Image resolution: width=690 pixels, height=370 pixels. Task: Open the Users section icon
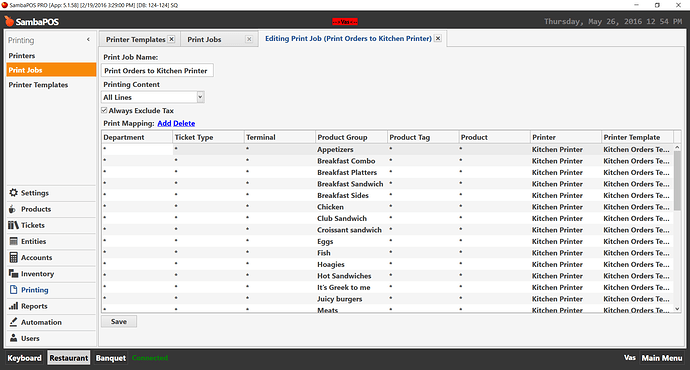click(x=14, y=338)
